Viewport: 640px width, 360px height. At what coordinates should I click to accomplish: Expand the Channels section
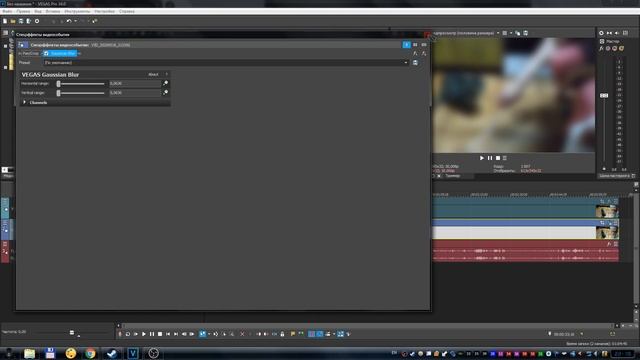[x=24, y=102]
